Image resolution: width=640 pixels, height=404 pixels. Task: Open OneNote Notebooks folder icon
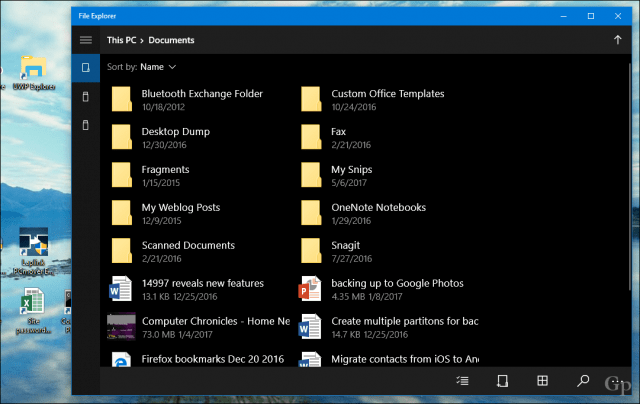point(311,213)
